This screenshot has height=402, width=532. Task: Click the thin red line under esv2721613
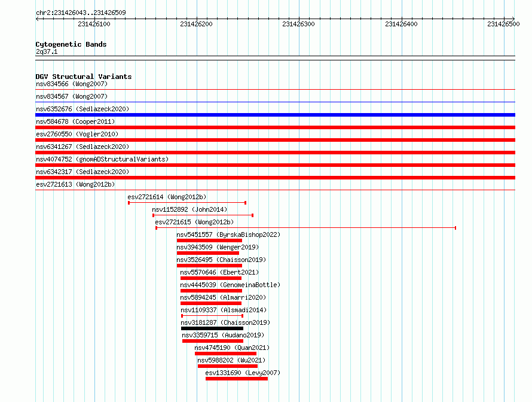(x=275, y=190)
